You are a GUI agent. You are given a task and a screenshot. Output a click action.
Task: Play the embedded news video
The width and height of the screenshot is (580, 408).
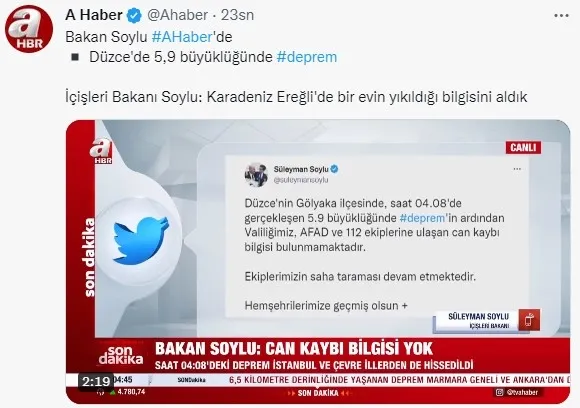pyautogui.click(x=318, y=262)
